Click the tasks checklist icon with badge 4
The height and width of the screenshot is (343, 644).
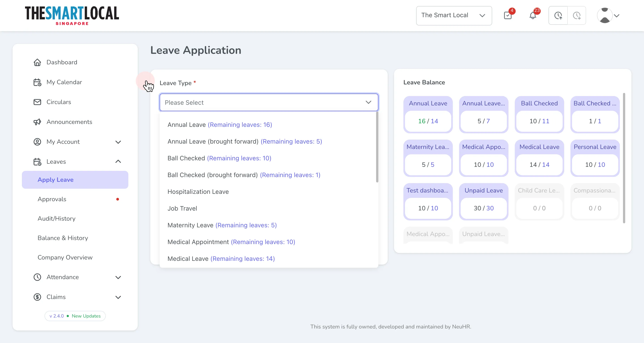(508, 15)
